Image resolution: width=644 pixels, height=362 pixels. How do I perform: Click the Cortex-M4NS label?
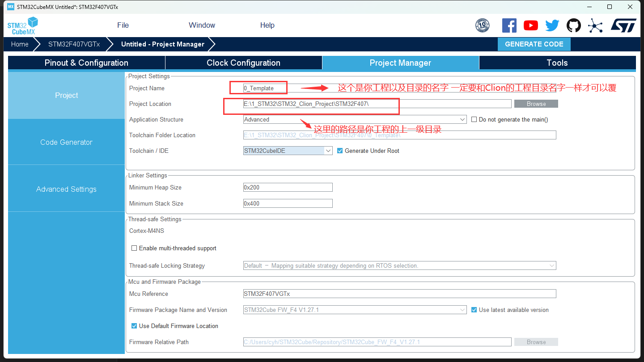(147, 231)
